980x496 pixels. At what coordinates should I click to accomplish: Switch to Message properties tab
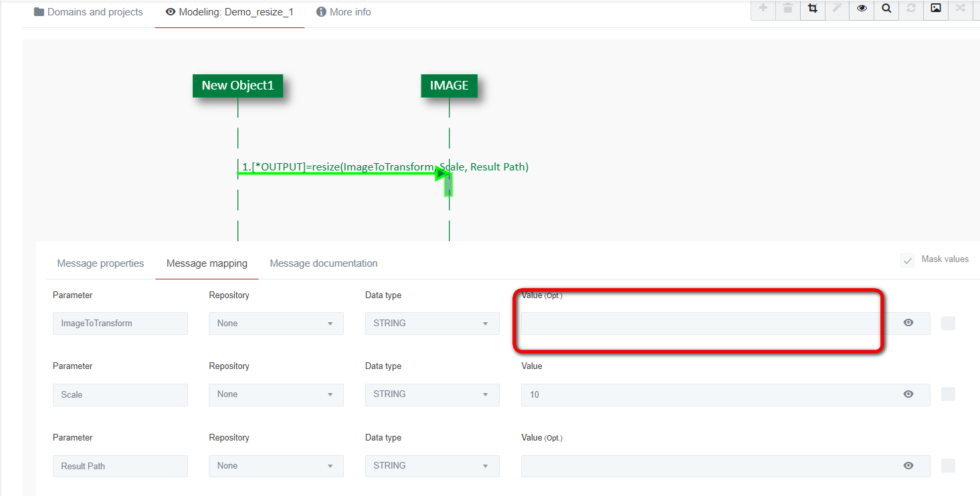[100, 263]
